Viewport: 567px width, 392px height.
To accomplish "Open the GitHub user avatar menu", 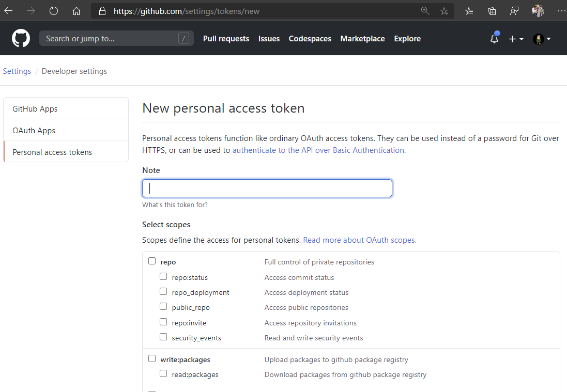I will pyautogui.click(x=542, y=39).
